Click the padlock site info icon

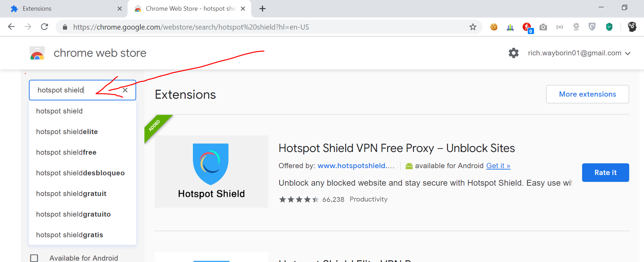[x=64, y=27]
